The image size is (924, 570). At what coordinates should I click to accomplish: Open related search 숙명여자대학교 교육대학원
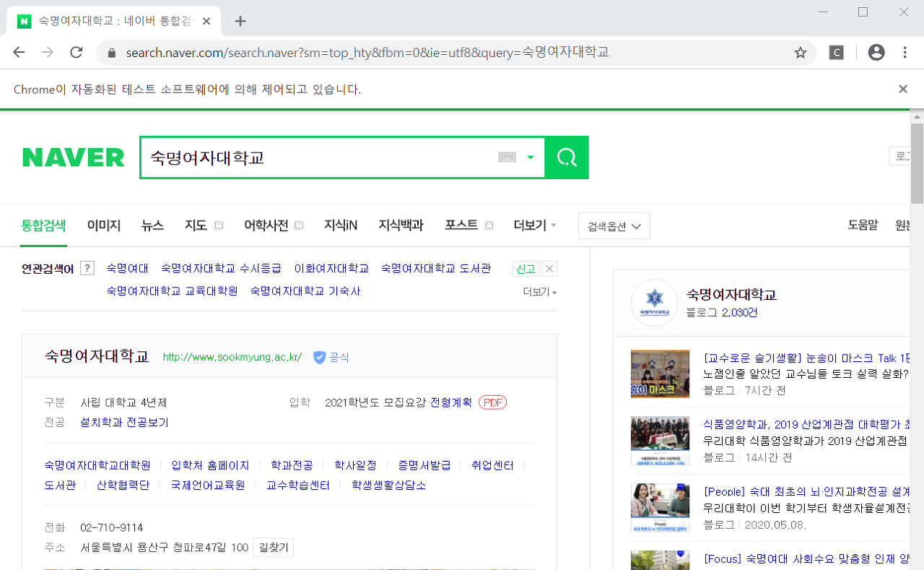(x=172, y=291)
